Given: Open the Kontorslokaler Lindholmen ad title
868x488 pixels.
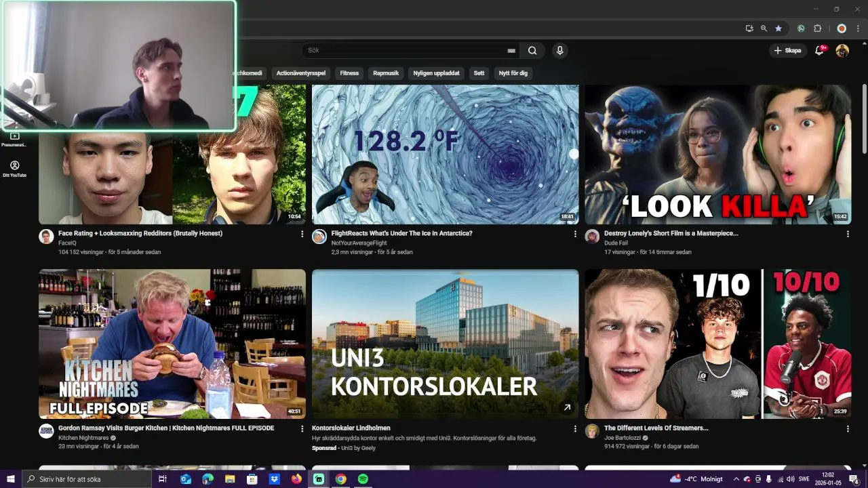Looking at the screenshot, I should pyautogui.click(x=351, y=428).
